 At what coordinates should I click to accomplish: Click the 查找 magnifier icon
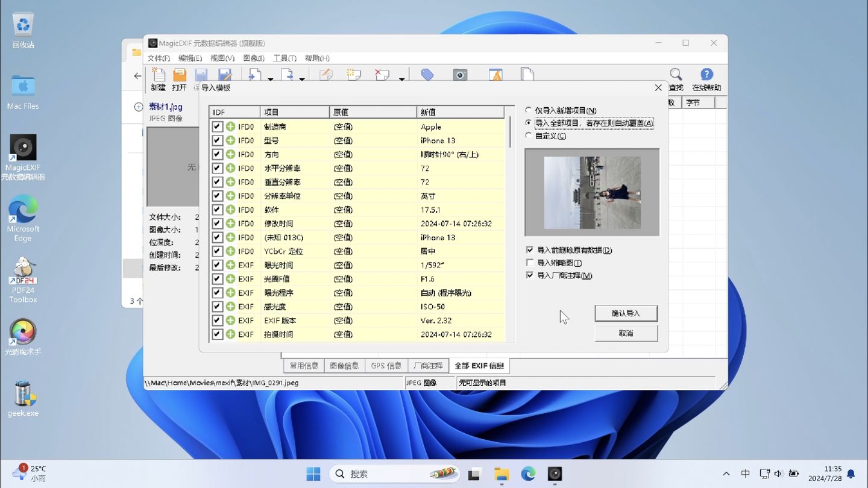(676, 75)
